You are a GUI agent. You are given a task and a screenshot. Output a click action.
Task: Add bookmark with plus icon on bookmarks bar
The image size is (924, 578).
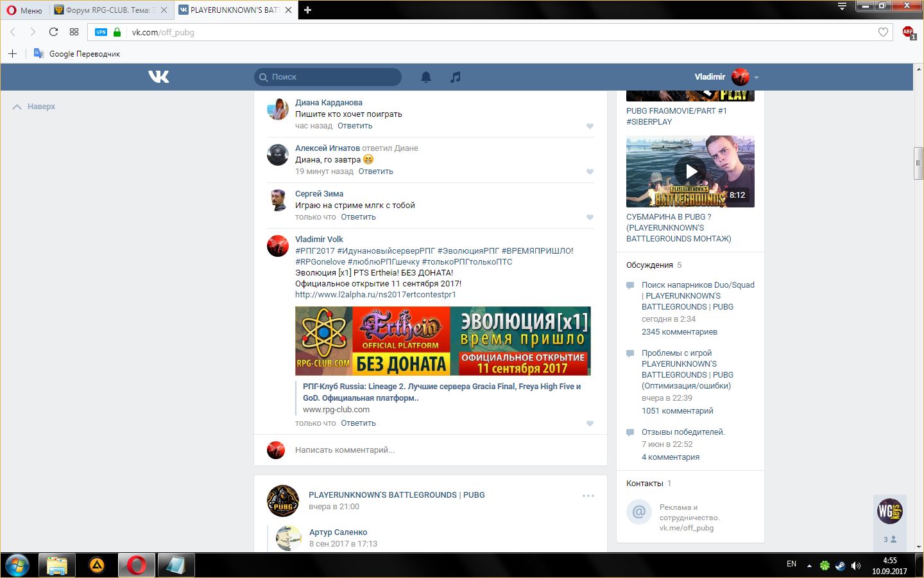coord(12,53)
